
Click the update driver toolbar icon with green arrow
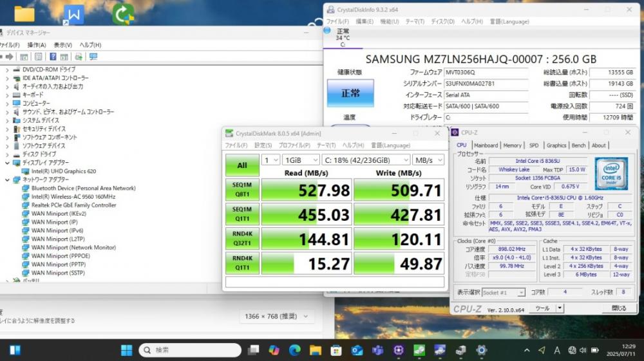click(x=79, y=57)
